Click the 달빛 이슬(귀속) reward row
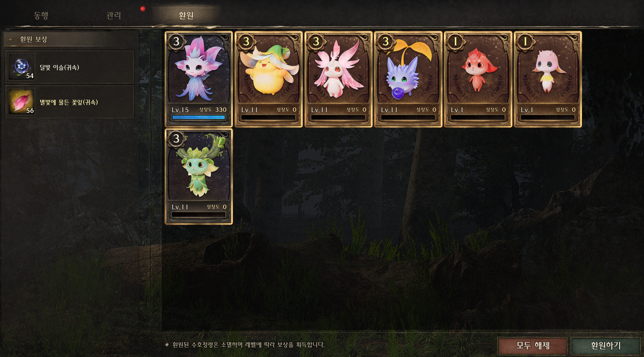This screenshot has height=357, width=644. coord(70,67)
